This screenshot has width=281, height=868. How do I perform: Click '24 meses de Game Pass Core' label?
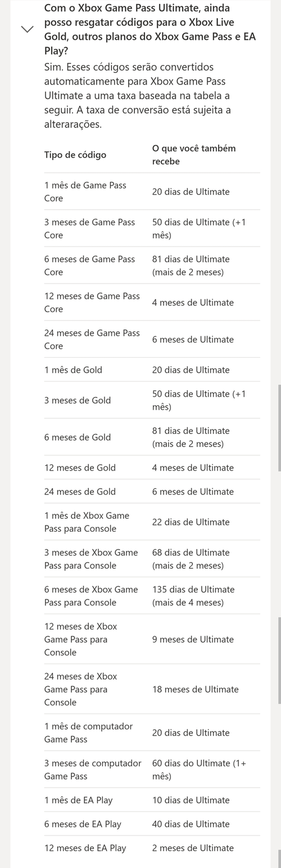coord(92,339)
